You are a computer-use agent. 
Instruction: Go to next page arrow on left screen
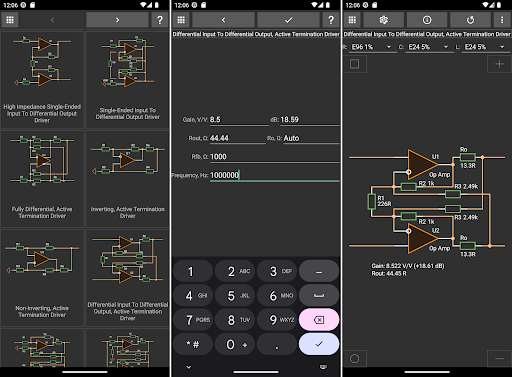pos(117,20)
